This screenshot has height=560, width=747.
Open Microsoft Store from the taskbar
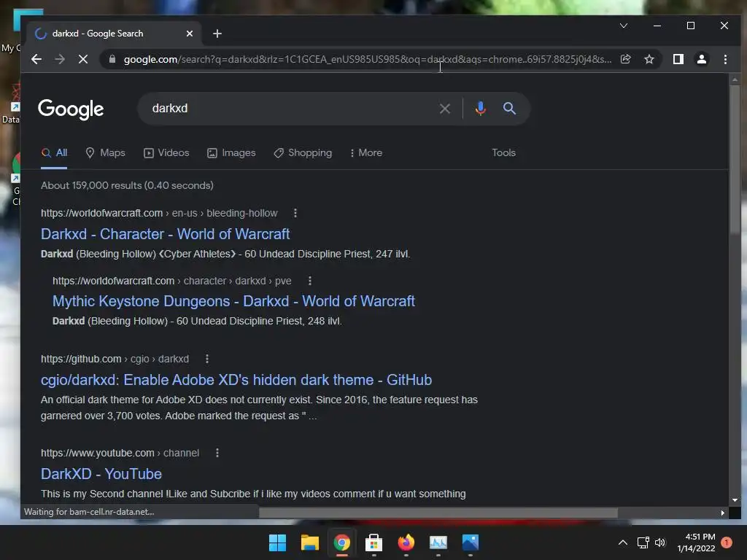[374, 542]
